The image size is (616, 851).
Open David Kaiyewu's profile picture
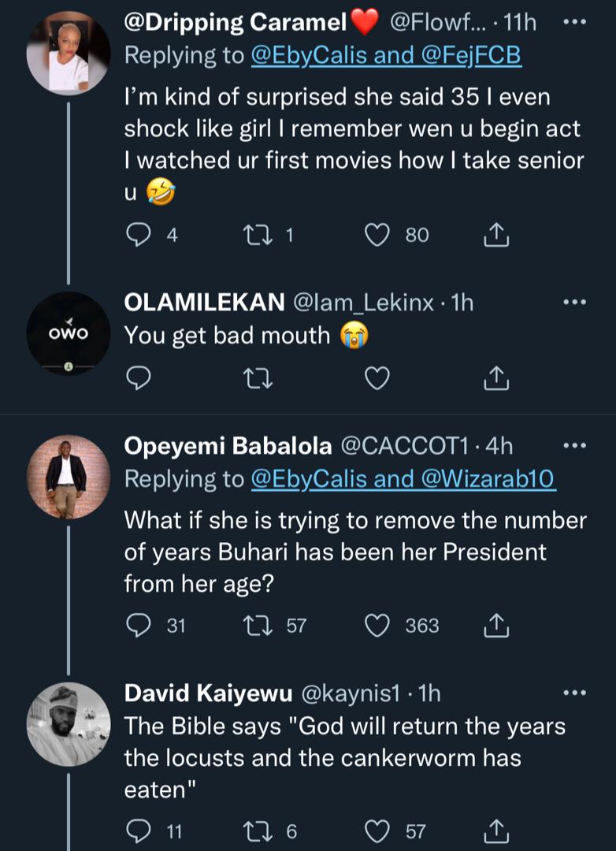pos(68,723)
